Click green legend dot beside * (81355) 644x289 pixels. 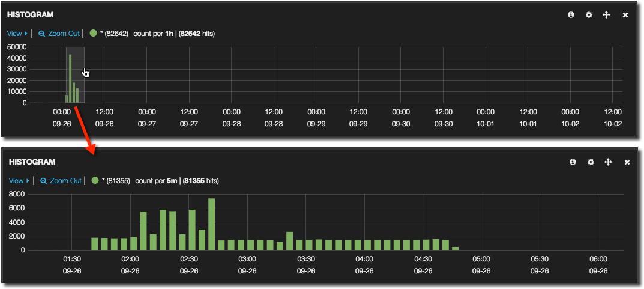coord(95,180)
